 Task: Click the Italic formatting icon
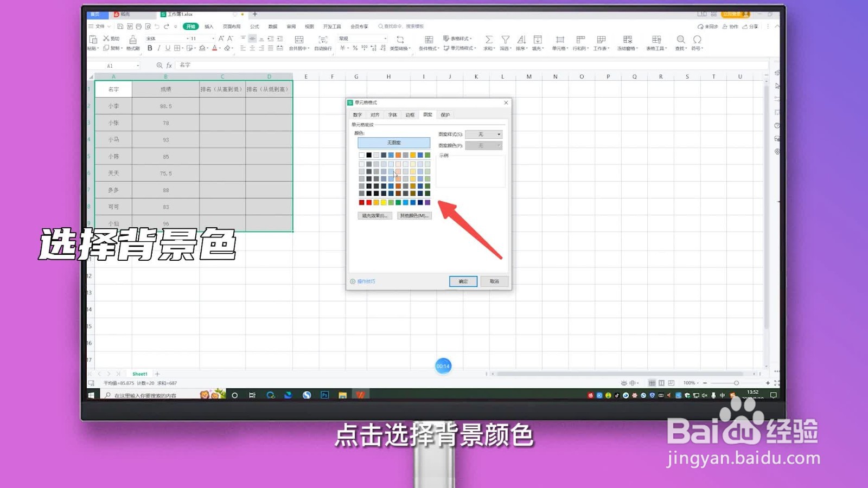click(x=158, y=48)
